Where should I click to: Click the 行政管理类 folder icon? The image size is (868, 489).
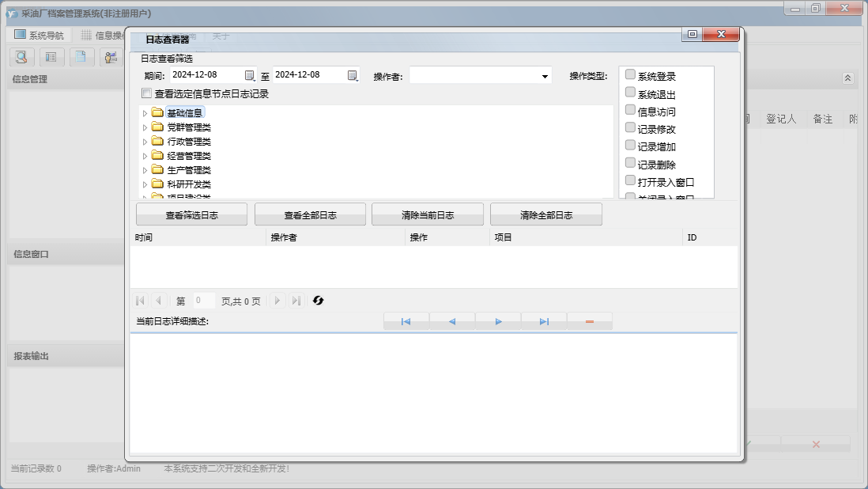pos(157,141)
